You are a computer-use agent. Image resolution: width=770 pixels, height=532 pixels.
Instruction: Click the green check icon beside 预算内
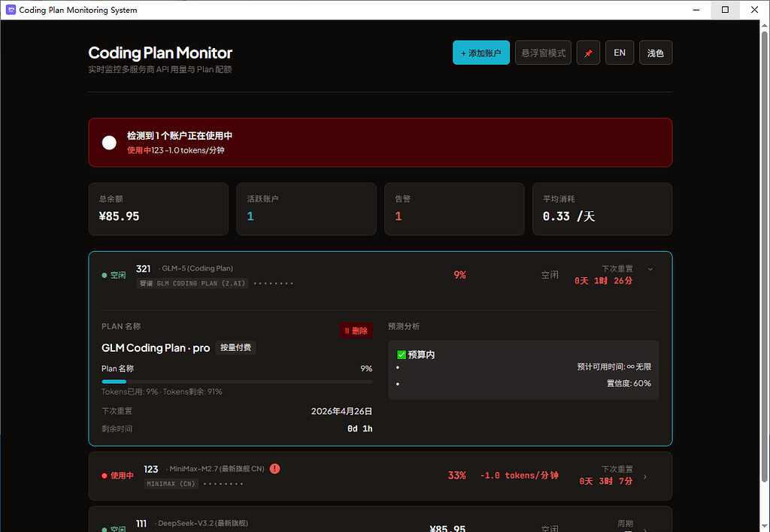402,355
